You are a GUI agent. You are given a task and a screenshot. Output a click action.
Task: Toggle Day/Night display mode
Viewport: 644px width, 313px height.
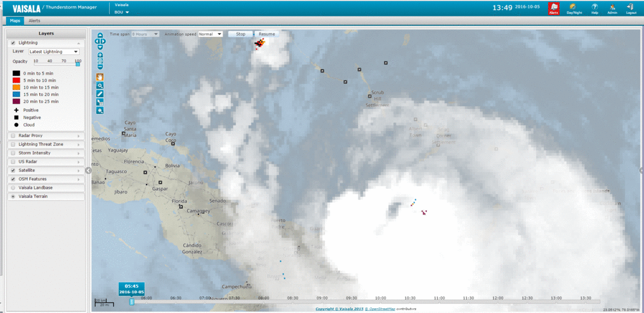click(x=574, y=7)
